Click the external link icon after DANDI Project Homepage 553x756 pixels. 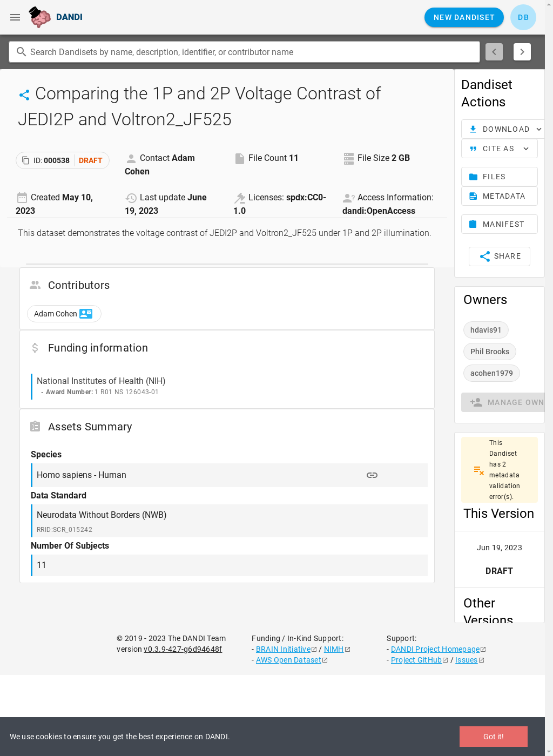point(483,650)
